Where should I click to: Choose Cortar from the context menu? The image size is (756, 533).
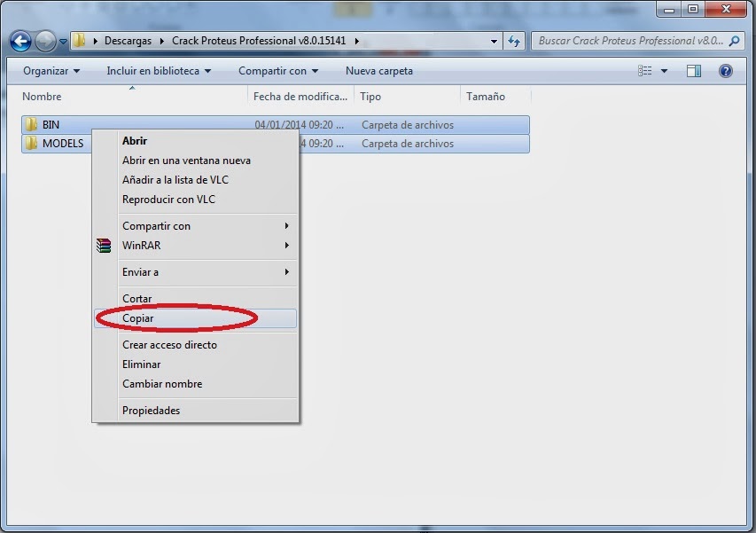tap(195, 299)
